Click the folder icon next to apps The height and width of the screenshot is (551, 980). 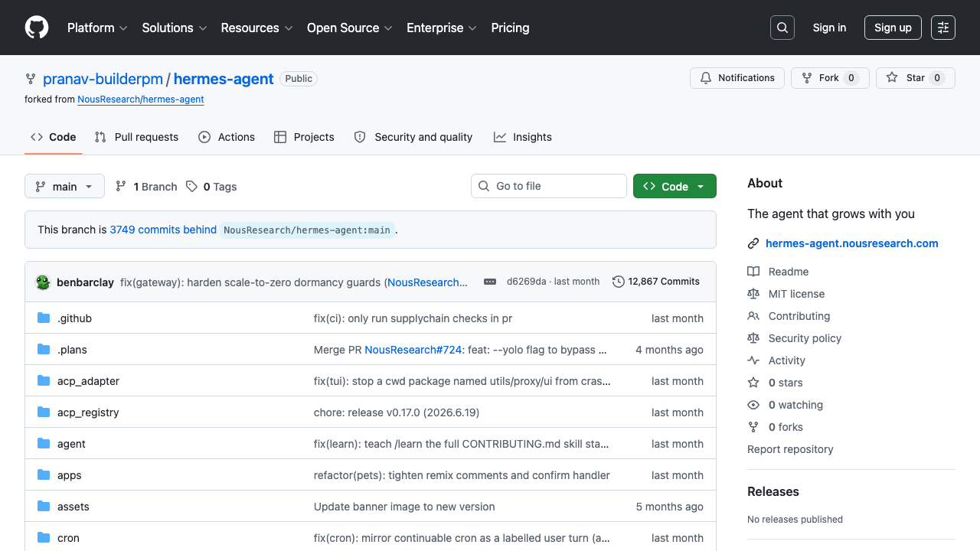pyautogui.click(x=44, y=475)
